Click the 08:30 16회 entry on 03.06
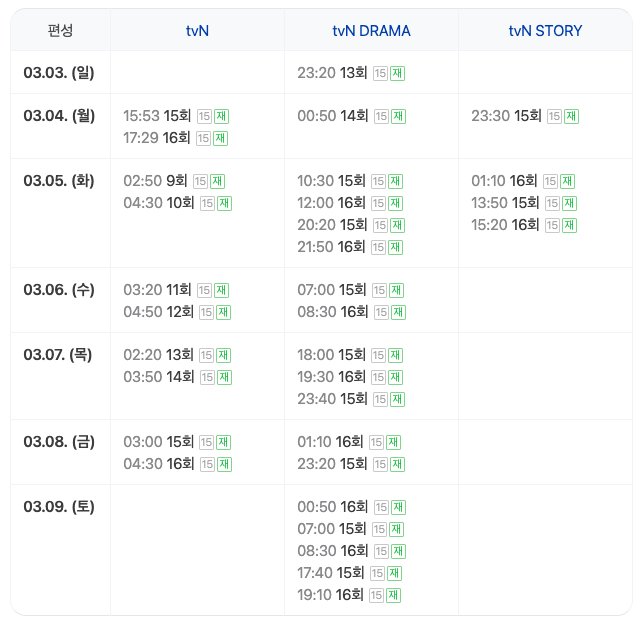The image size is (644, 627). coord(352,312)
